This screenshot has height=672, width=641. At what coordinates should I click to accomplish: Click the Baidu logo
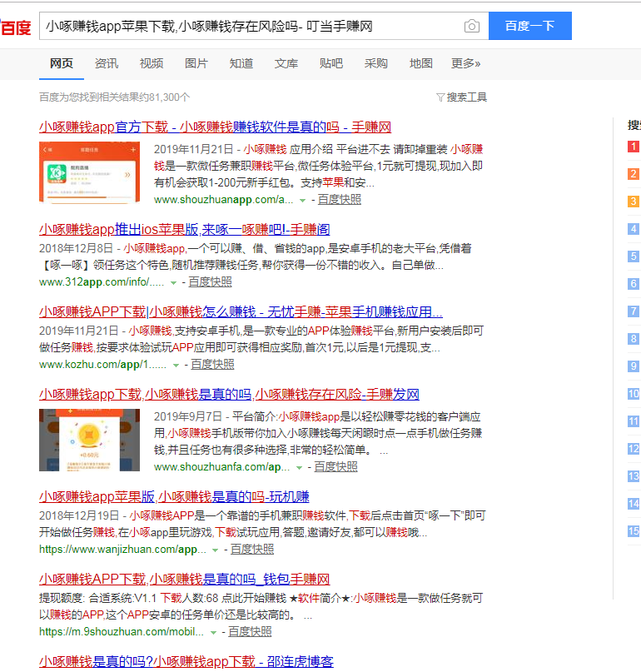16,27
